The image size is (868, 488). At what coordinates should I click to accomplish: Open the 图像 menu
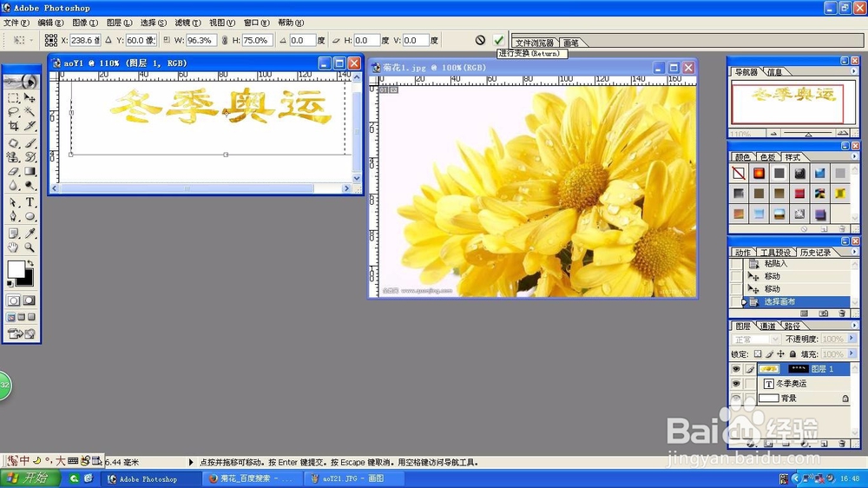[x=85, y=23]
